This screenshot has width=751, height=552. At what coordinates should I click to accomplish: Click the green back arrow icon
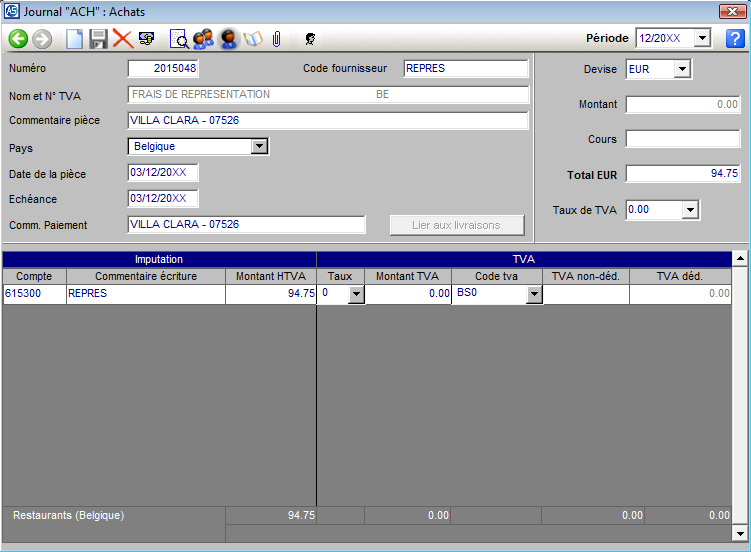pos(18,39)
